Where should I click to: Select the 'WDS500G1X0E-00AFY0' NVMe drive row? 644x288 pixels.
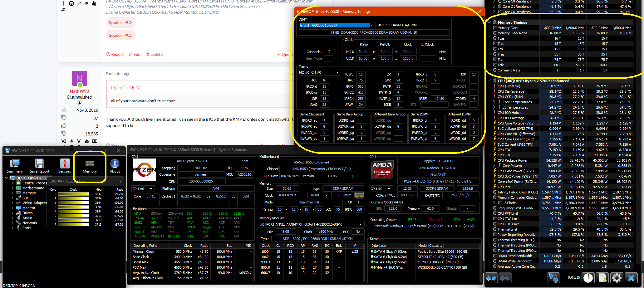pos(424,267)
